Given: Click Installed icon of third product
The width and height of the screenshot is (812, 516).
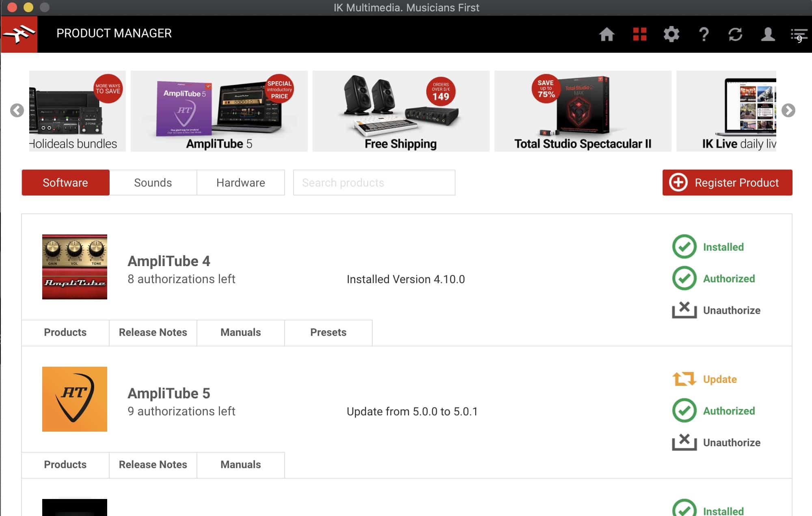Looking at the screenshot, I should 685,508.
